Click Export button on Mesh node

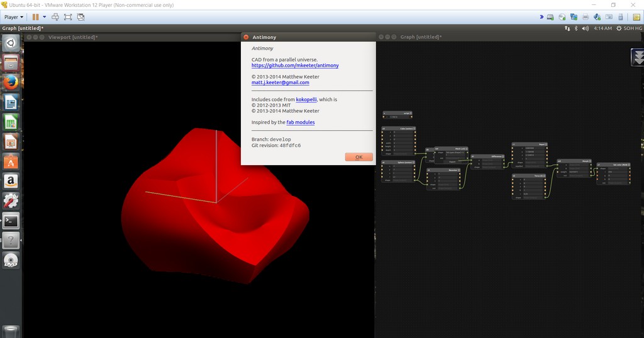click(x=453, y=161)
